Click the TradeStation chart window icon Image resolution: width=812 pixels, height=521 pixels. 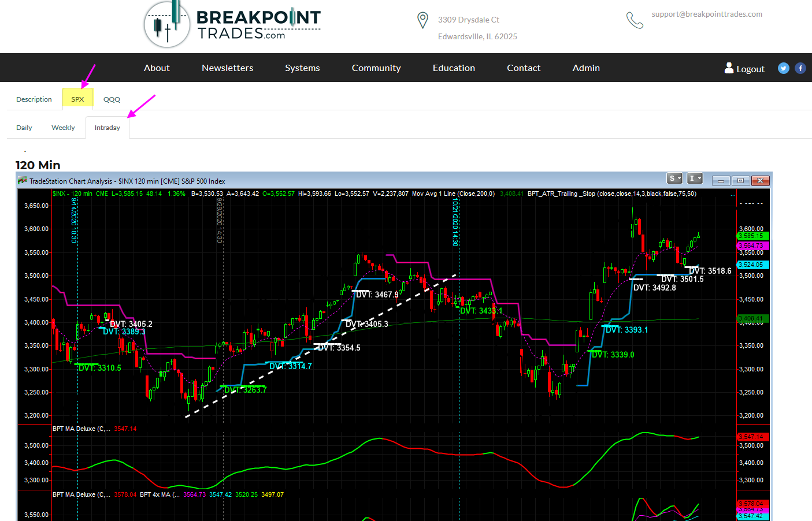pos(23,181)
